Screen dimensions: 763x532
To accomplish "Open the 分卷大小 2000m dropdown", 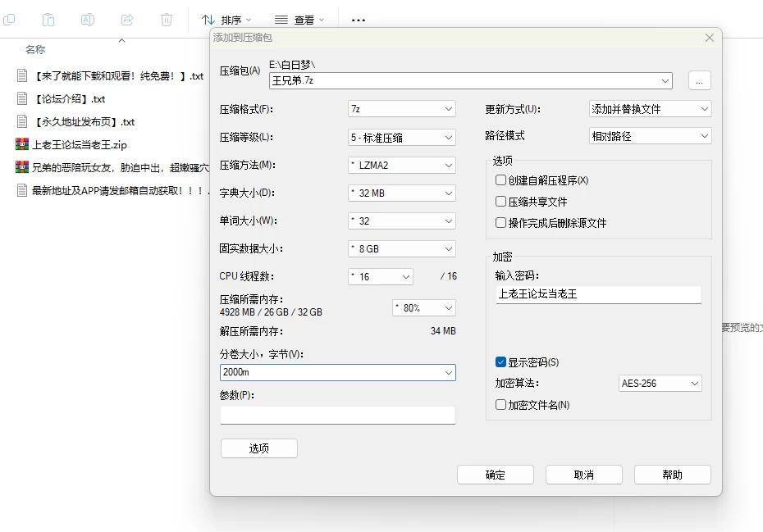I will point(338,372).
